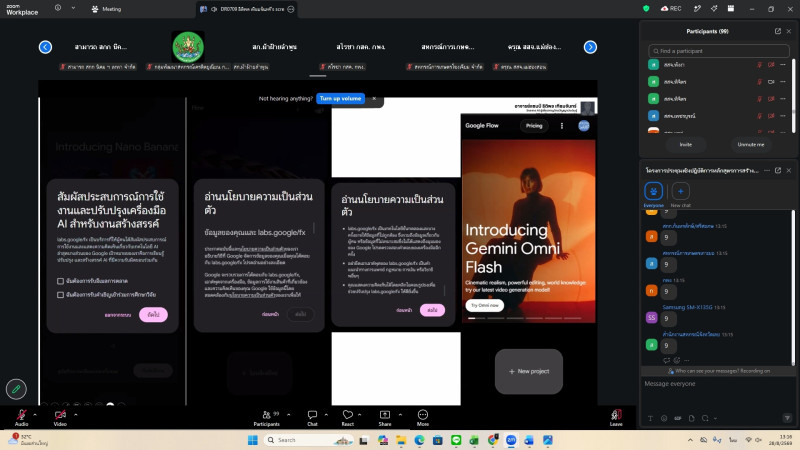Click the text format icon in chat composer
Viewport: 800px width, 450px height.
click(x=651, y=418)
